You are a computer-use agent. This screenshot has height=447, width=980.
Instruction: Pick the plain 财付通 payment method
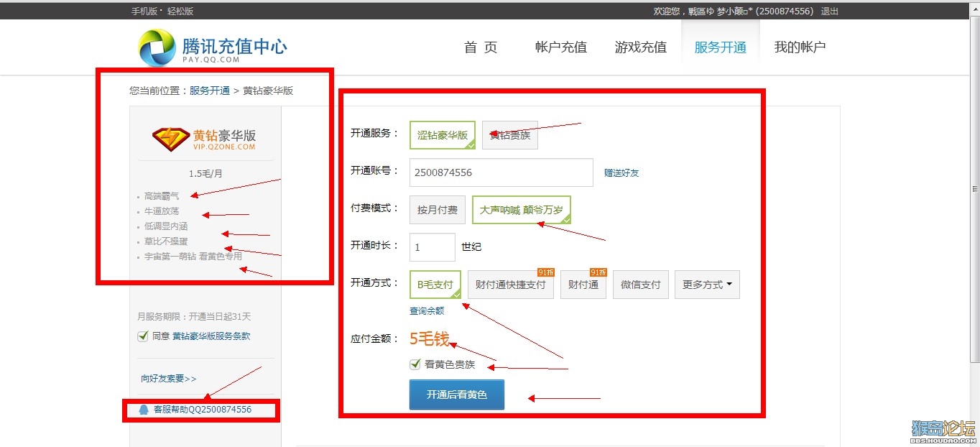pos(583,285)
